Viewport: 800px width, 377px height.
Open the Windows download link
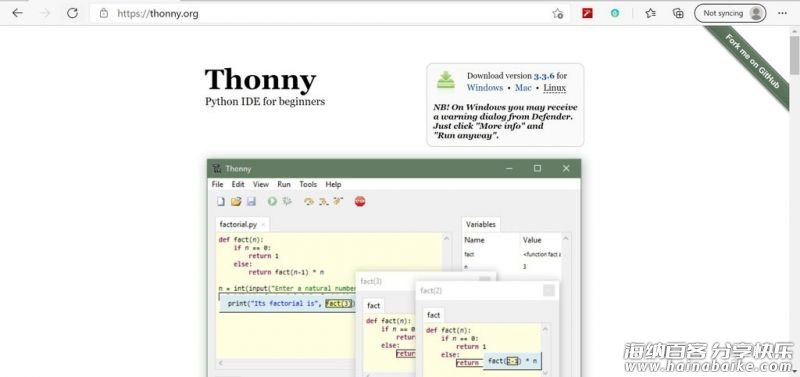[x=485, y=88]
